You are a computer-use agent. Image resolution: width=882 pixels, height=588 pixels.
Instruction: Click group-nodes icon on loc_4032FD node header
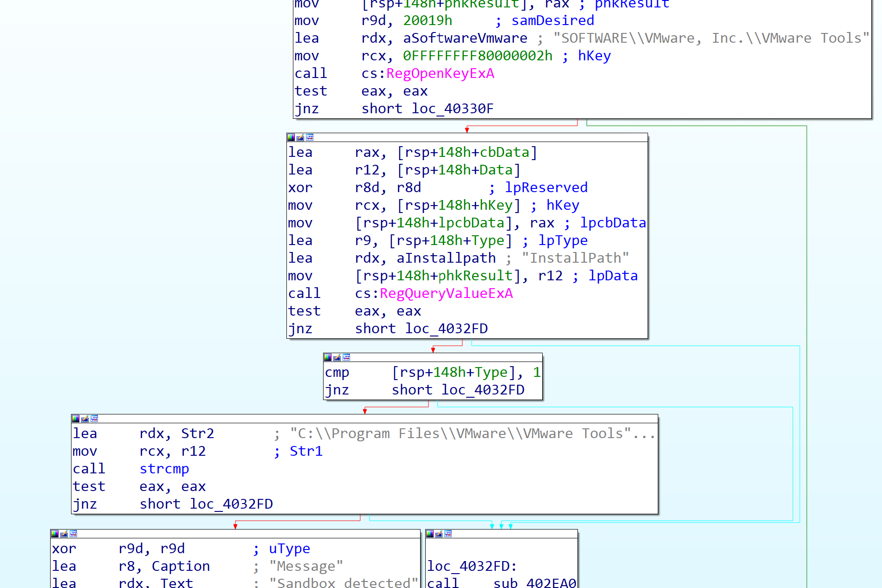tap(448, 534)
